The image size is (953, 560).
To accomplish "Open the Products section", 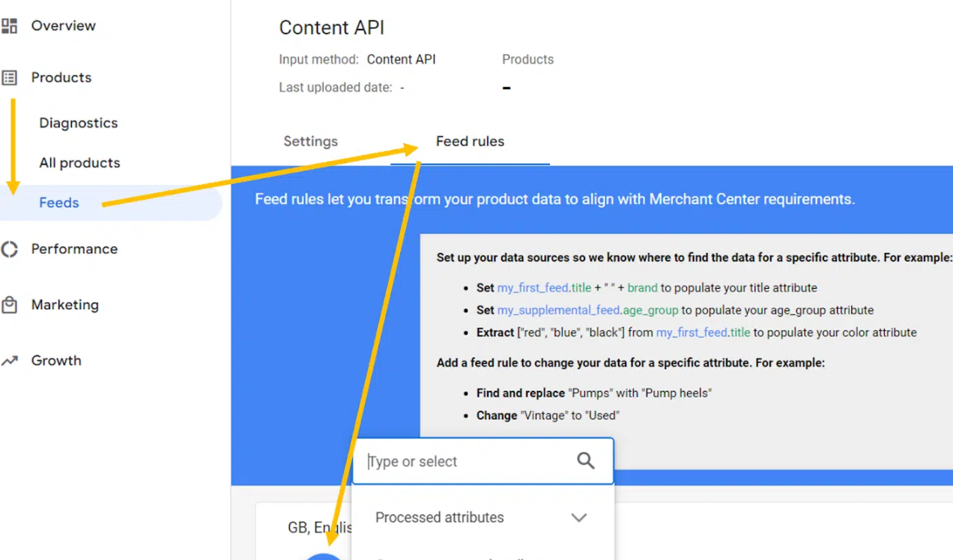I will pos(61,77).
